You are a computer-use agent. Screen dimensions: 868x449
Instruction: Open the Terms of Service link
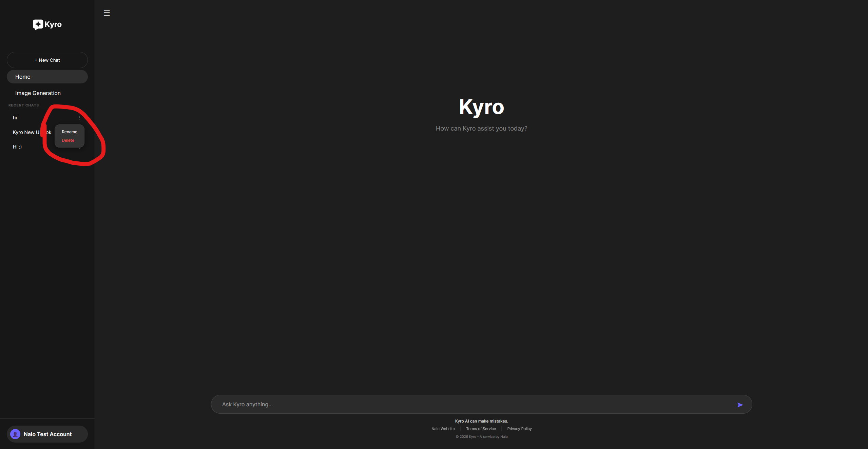click(x=481, y=429)
